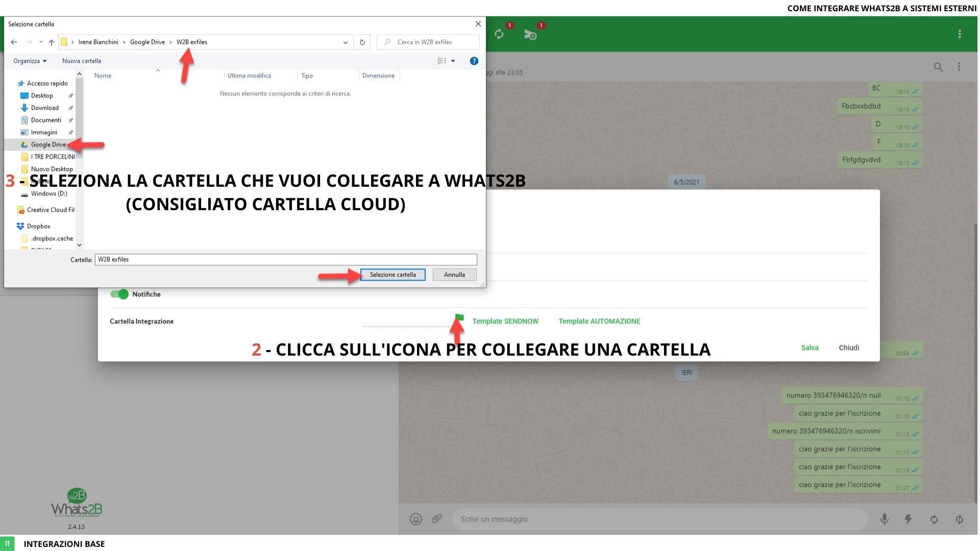
Task: Open Template AUTOMAZIONE link
Action: [x=599, y=321]
